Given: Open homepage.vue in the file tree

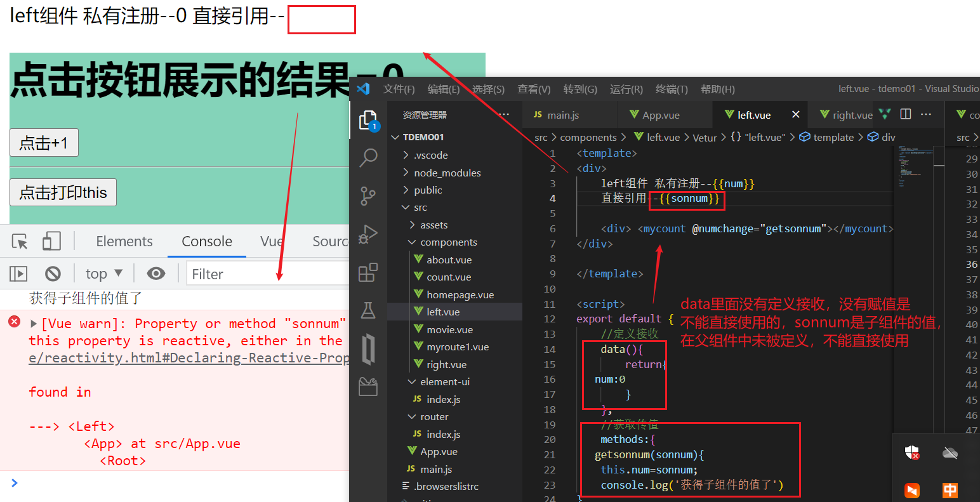Looking at the screenshot, I should point(460,294).
